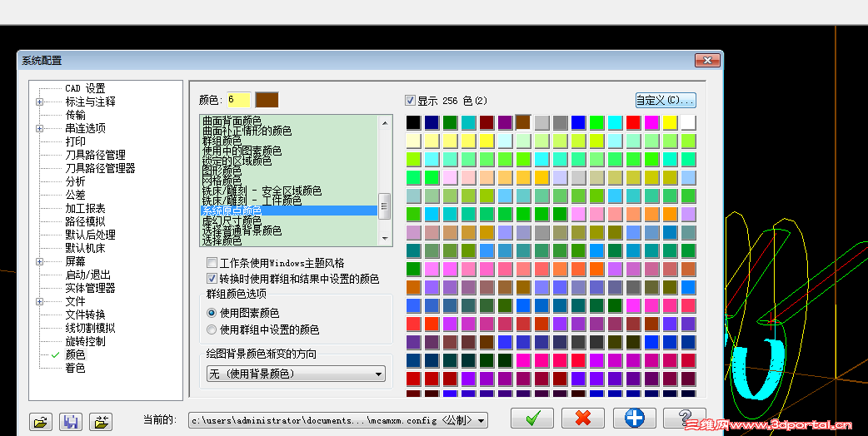The height and width of the screenshot is (436, 868).
Task: Open the current config file path dropdown
Action: point(337,420)
